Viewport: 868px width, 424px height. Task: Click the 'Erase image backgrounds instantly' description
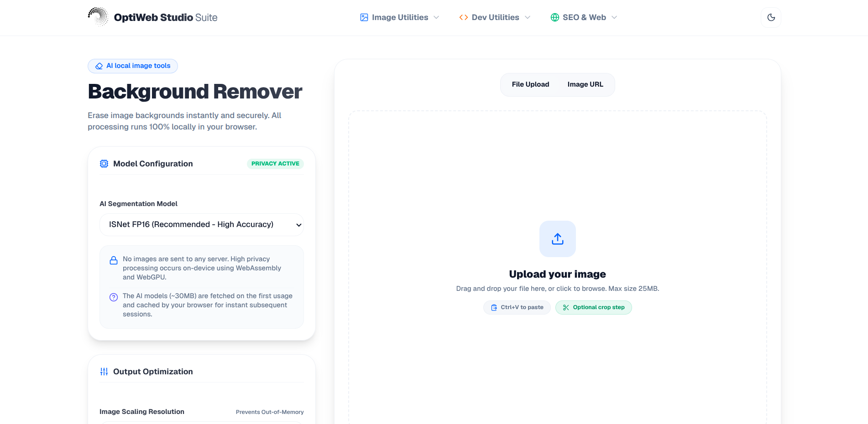(184, 121)
